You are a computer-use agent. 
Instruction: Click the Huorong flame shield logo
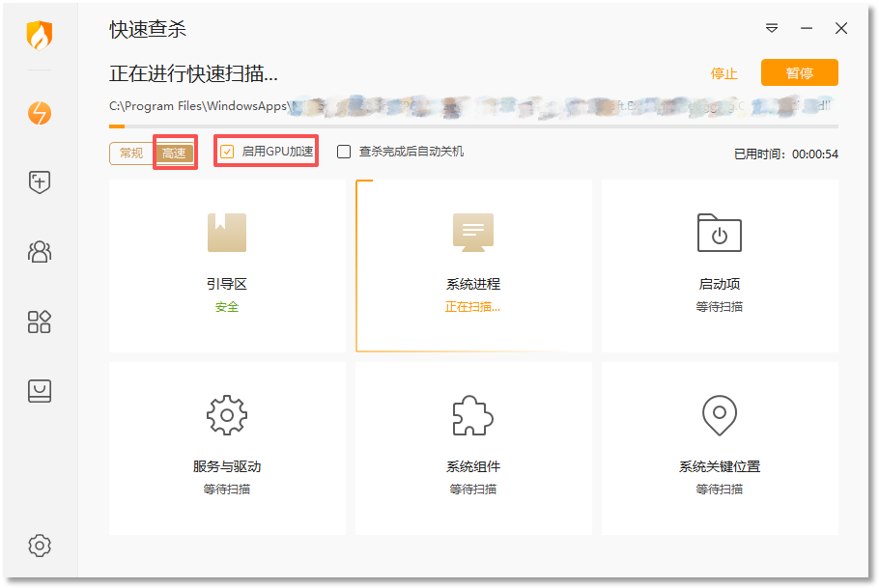click(40, 36)
